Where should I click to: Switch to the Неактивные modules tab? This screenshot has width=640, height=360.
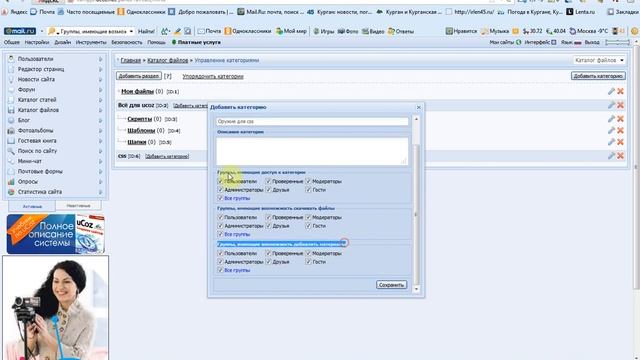(78, 206)
